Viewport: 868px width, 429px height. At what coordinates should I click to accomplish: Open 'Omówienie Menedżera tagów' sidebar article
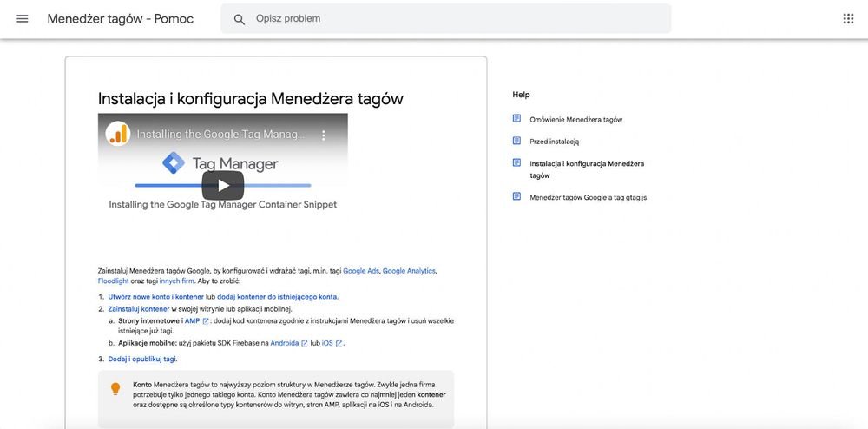click(575, 120)
